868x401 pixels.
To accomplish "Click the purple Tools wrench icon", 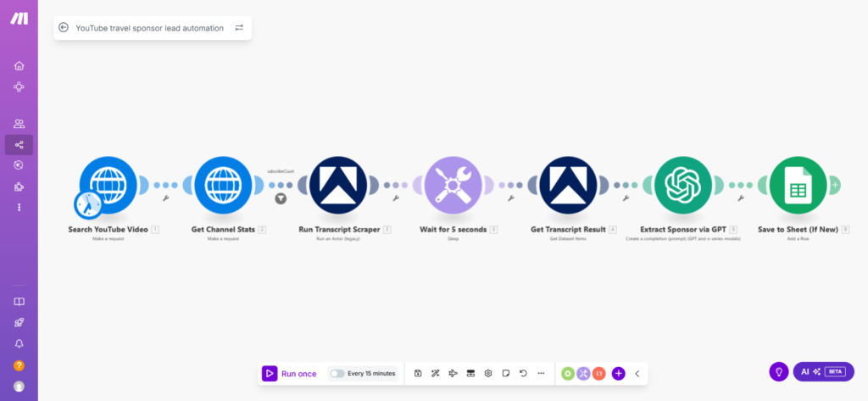I will click(x=583, y=373).
